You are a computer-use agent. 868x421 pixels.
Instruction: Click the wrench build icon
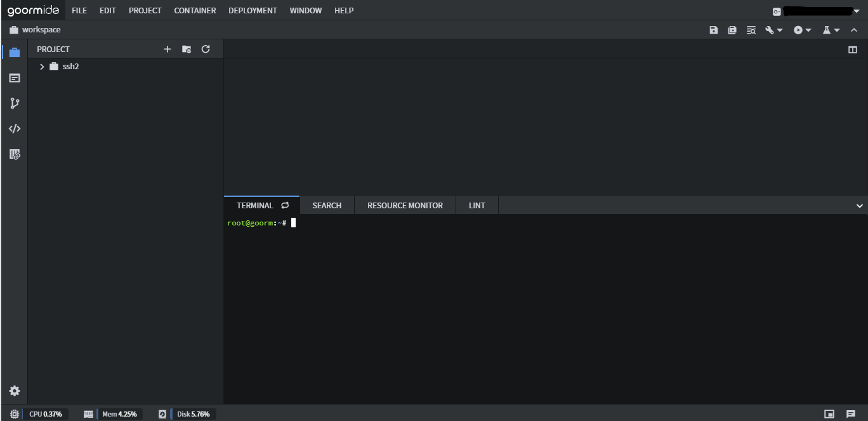pyautogui.click(x=770, y=30)
